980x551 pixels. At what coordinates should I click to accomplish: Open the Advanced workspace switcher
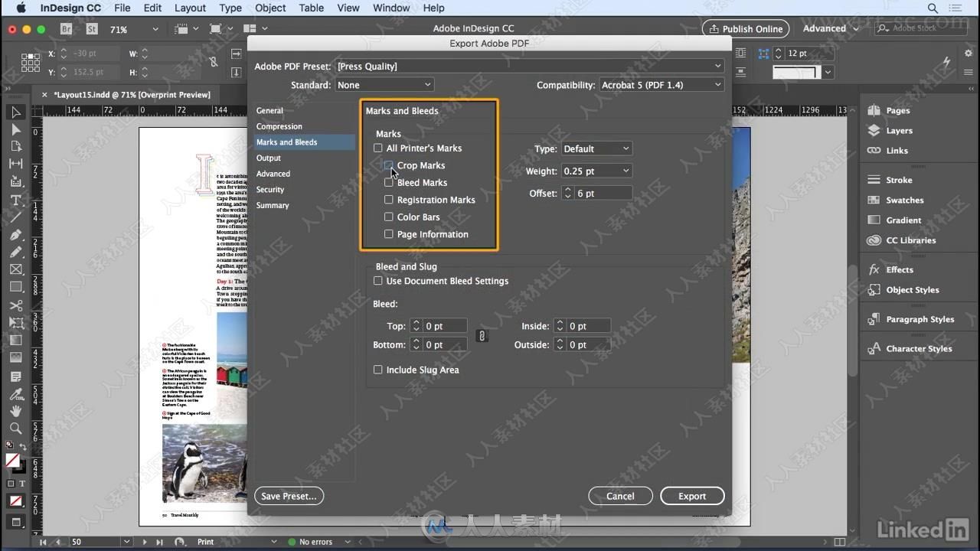[x=830, y=28]
